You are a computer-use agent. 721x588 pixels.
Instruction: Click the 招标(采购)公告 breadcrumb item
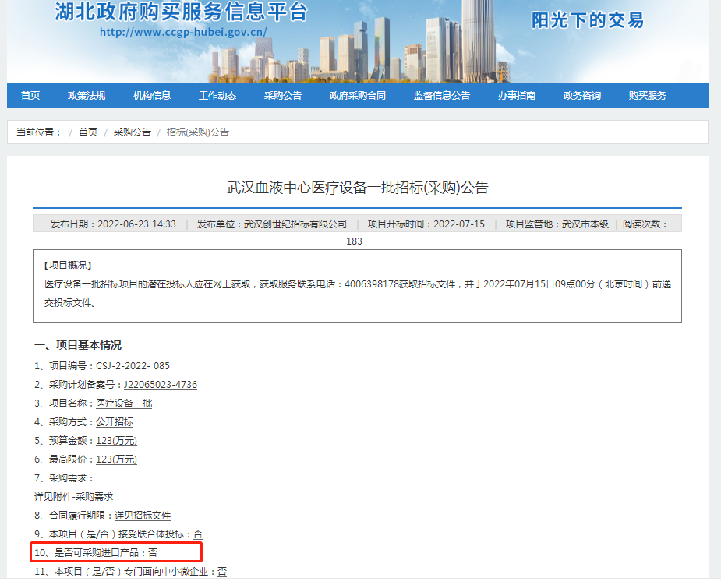coord(198,132)
